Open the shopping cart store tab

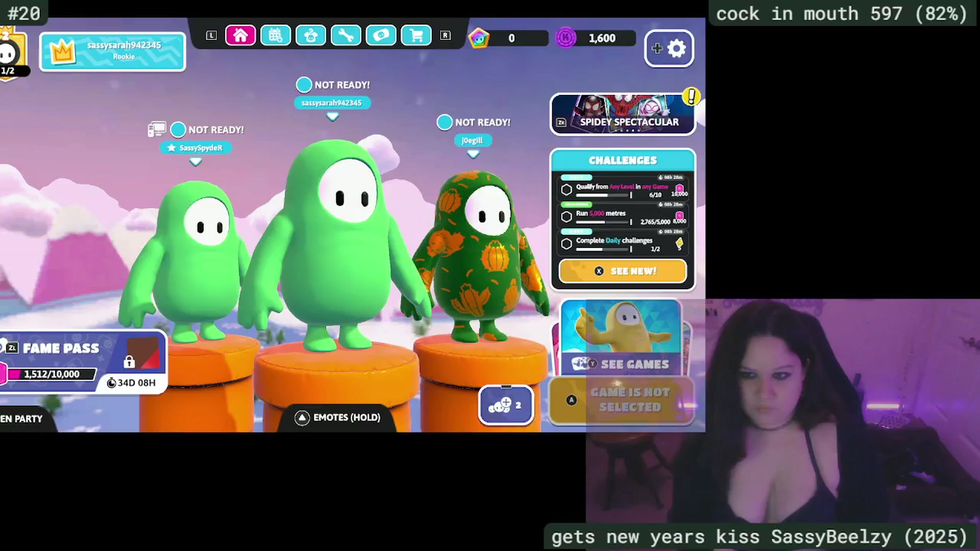coord(416,35)
